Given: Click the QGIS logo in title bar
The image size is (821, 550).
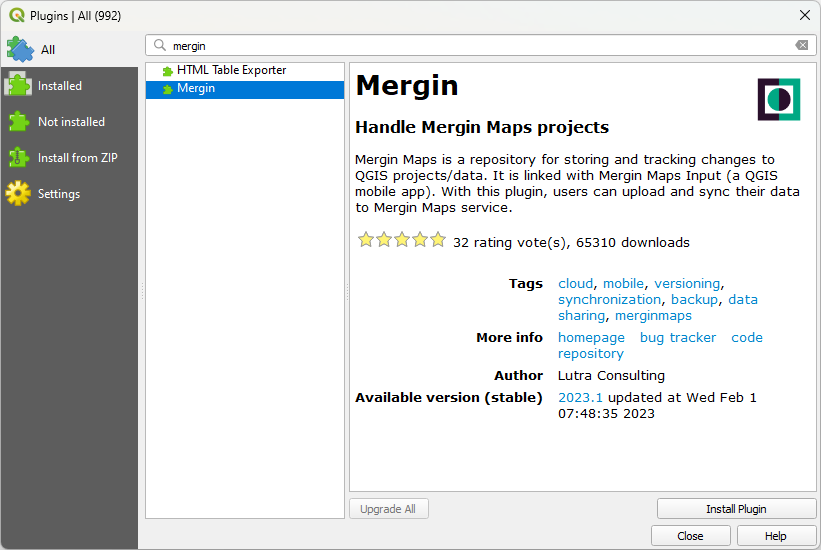Looking at the screenshot, I should point(16,15).
